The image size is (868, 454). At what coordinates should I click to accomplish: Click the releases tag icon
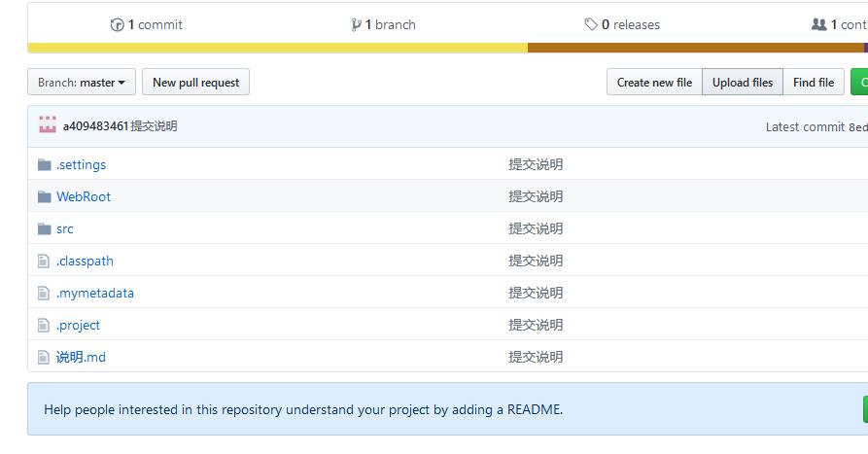pyautogui.click(x=591, y=25)
